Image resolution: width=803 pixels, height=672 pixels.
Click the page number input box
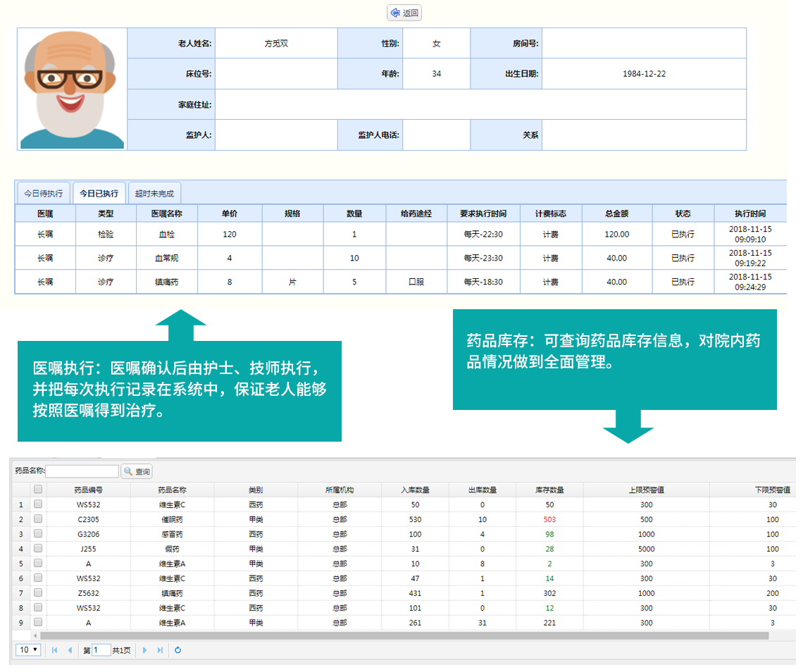point(101,650)
